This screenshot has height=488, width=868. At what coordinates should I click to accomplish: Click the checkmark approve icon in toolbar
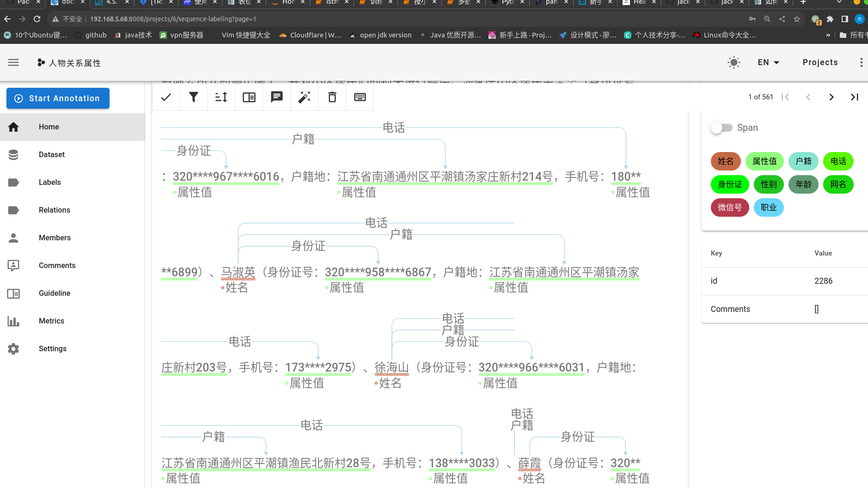pyautogui.click(x=166, y=97)
